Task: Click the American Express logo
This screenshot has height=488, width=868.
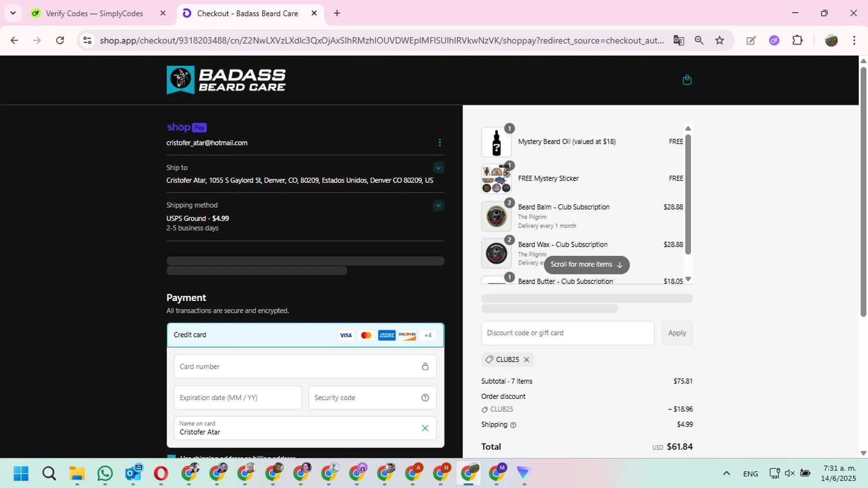Action: click(x=387, y=335)
